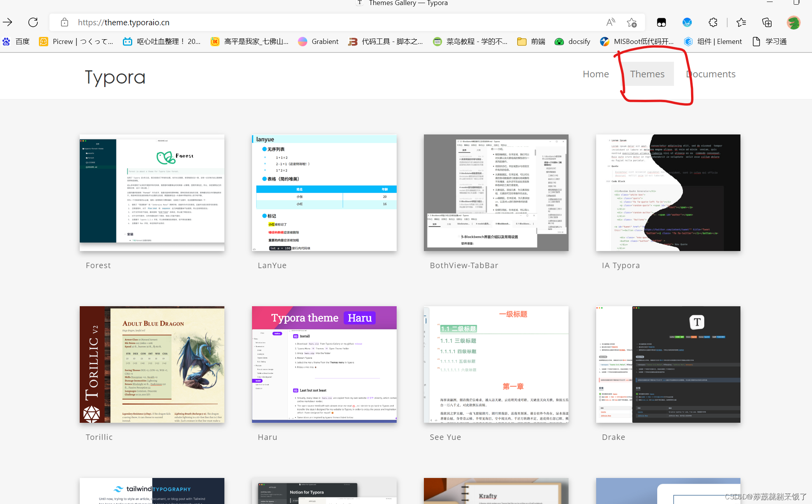This screenshot has height=504, width=812.
Task: Open the BothView-TabBar theme thumbnail
Action: [496, 193]
